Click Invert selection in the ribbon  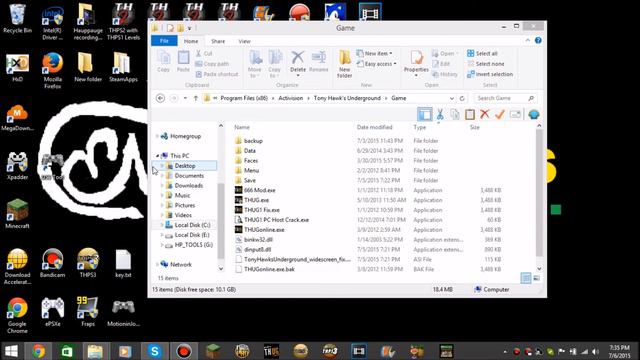[490, 74]
